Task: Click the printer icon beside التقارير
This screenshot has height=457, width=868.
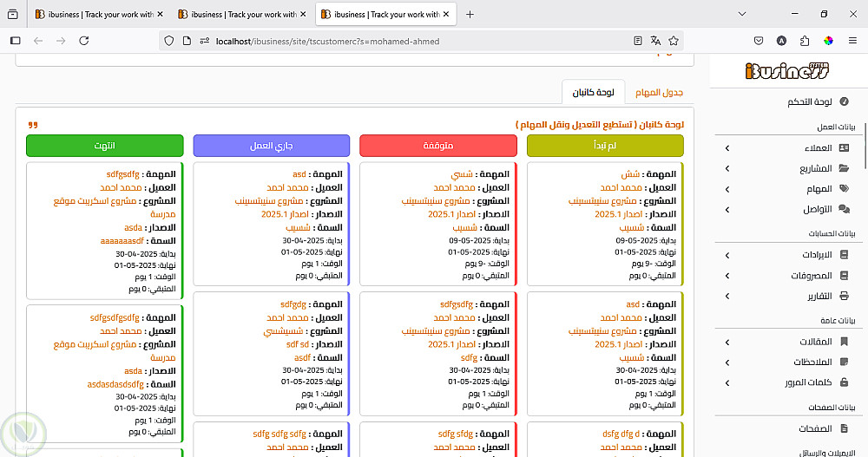Action: click(844, 296)
